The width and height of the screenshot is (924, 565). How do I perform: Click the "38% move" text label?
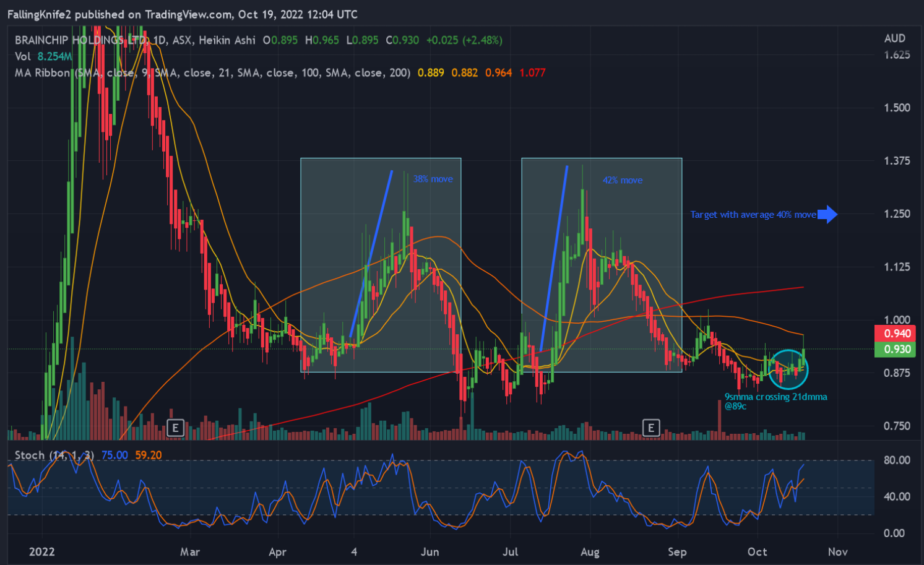point(433,179)
